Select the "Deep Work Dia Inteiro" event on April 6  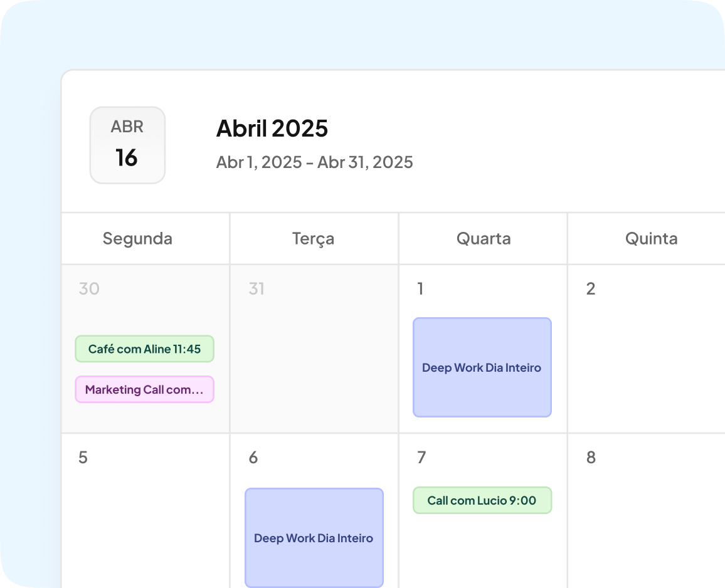[x=314, y=538]
